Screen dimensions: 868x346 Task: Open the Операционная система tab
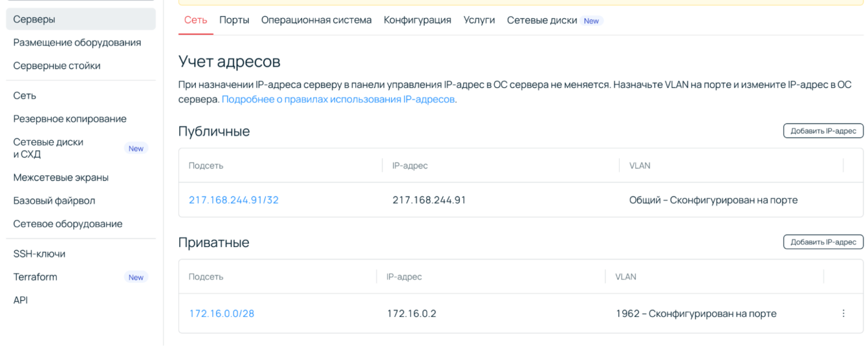coord(316,19)
